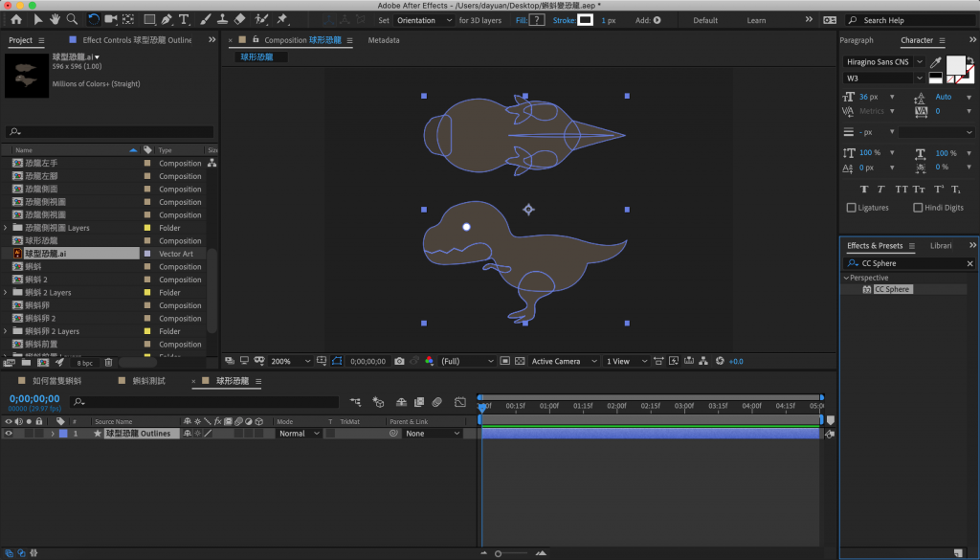Select the Eraser tool

(x=239, y=19)
